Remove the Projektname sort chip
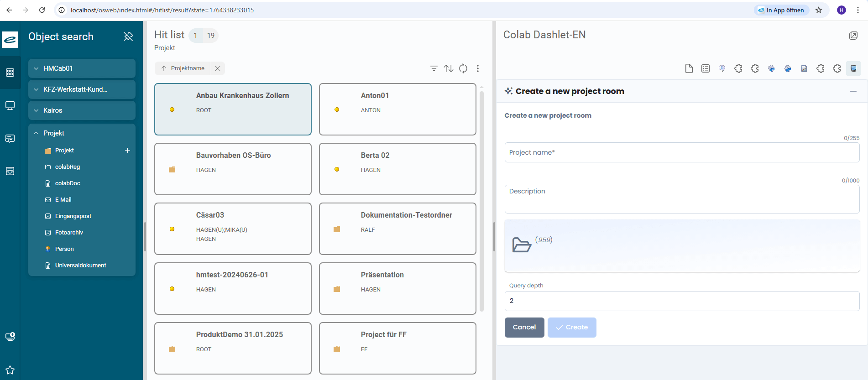Image resolution: width=868 pixels, height=380 pixels. point(218,68)
